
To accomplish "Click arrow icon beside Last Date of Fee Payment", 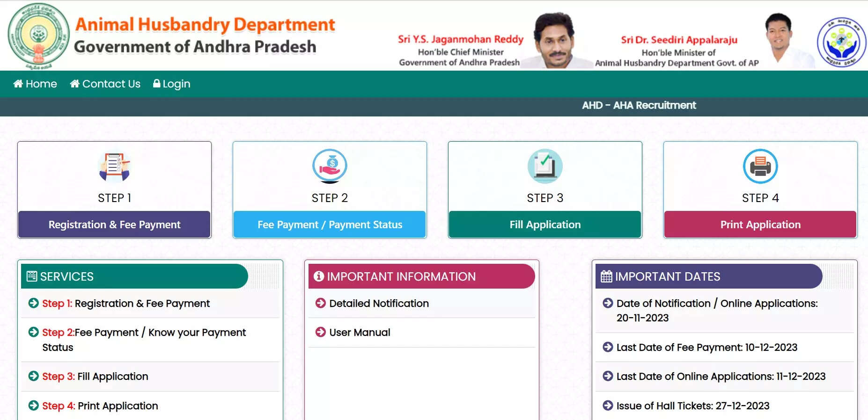I will click(x=608, y=347).
